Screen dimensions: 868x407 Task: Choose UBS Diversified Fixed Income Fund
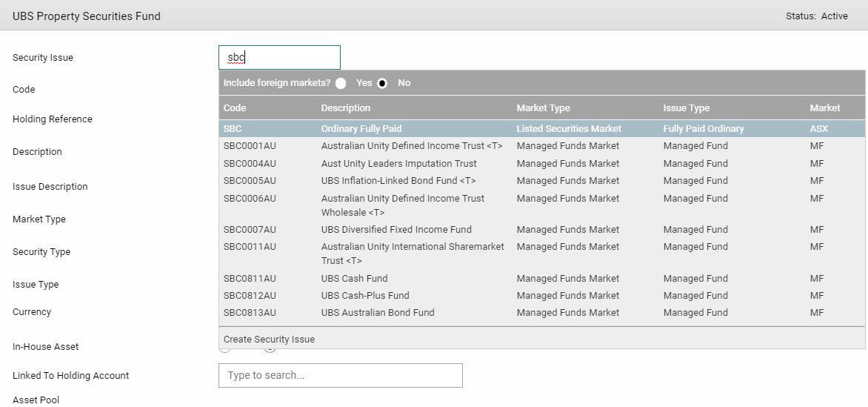pos(396,230)
